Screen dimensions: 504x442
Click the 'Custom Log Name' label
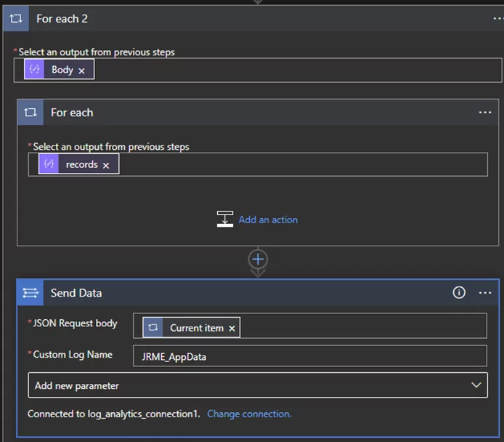click(x=73, y=355)
